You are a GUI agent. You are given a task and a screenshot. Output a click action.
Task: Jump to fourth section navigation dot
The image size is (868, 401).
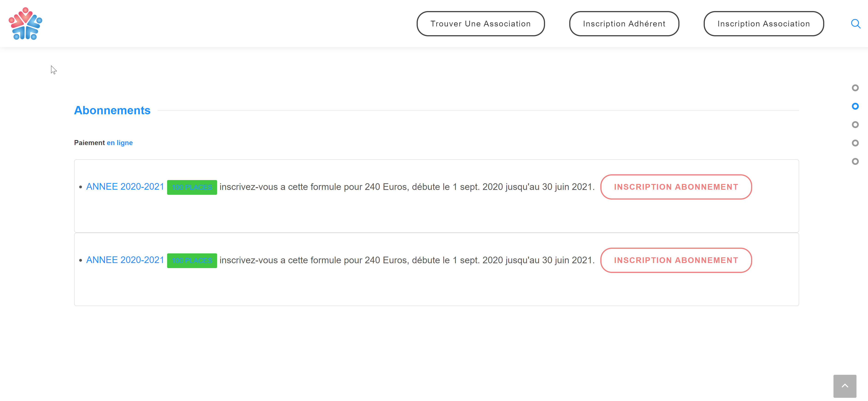[855, 143]
